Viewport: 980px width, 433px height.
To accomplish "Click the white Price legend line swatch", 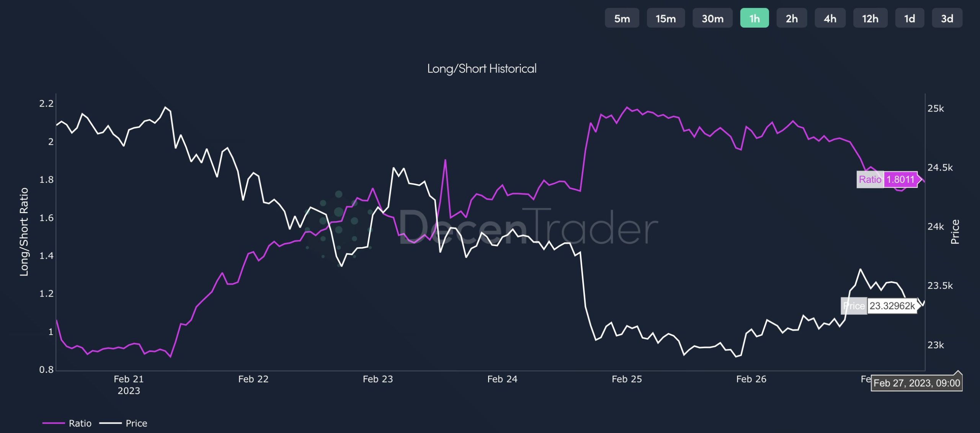I will pos(110,423).
